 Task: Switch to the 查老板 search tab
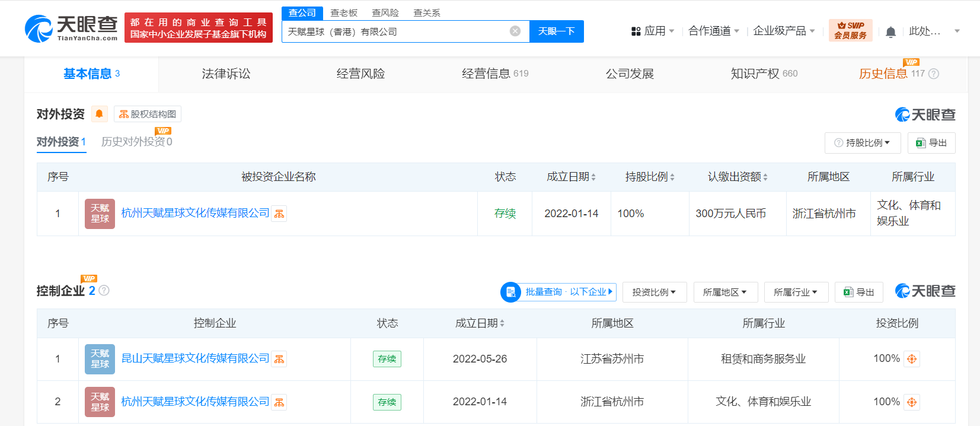pos(344,13)
